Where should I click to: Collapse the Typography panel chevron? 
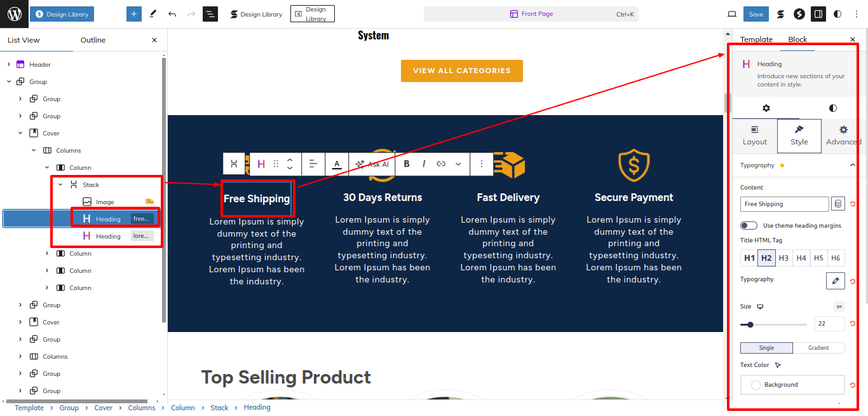(852, 165)
